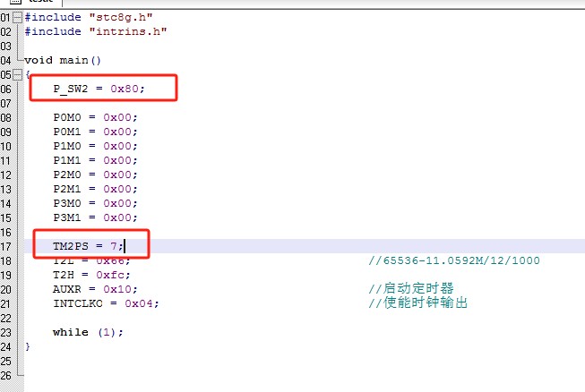Click the comment '//启动定时器'

point(411,288)
